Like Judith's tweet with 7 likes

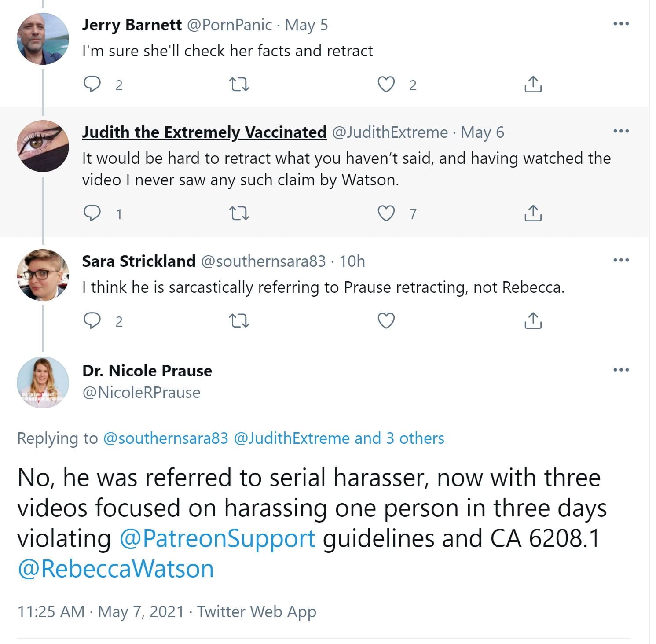[386, 213]
